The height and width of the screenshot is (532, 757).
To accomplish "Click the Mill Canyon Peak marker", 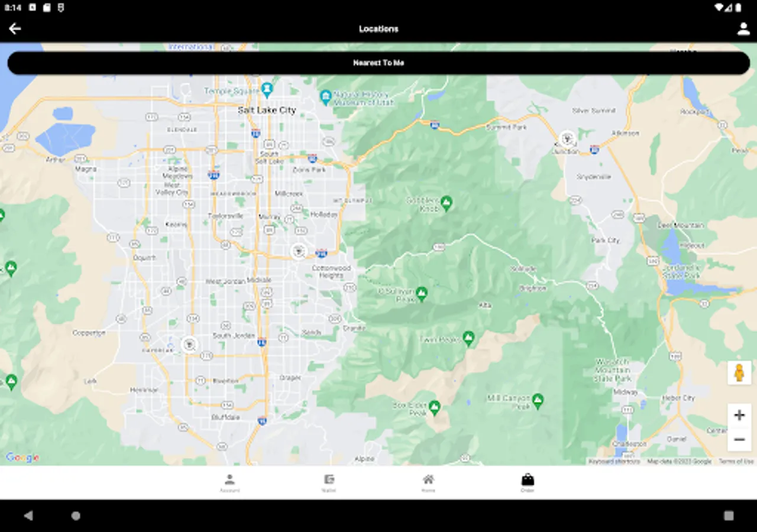I will (538, 401).
